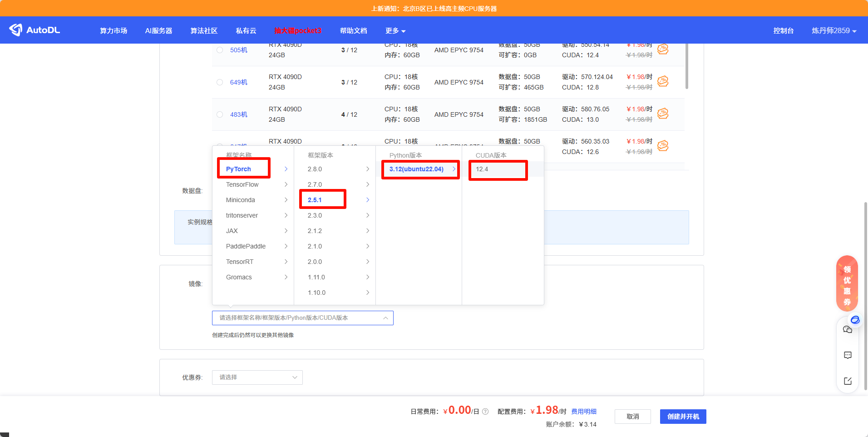Go to 算法社区 in navbar
The image size is (868, 437).
point(204,30)
